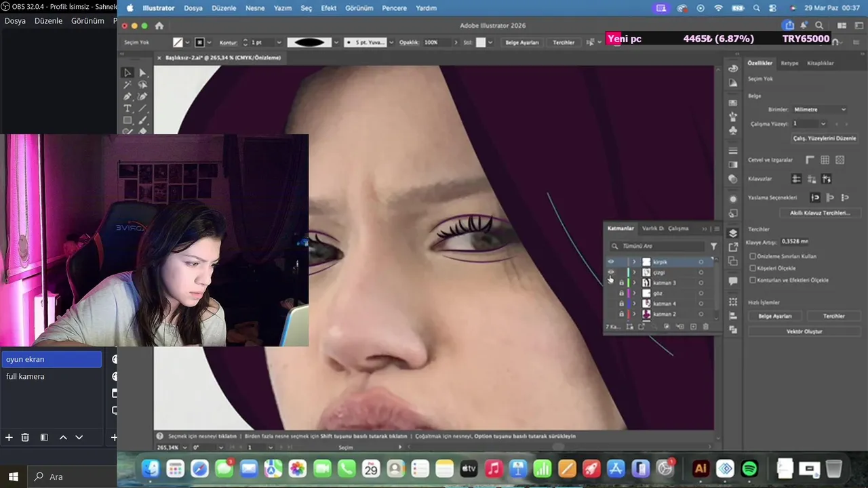Switch to the Kitaplıklar tab
Viewport: 868px width, 488px height.
(820, 63)
